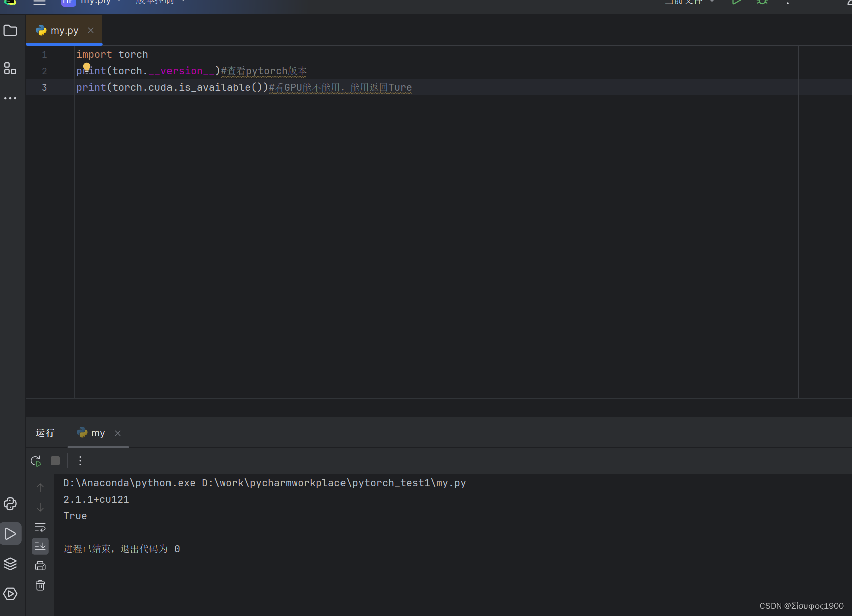Toggle up navigation arrow in console

pyautogui.click(x=40, y=487)
